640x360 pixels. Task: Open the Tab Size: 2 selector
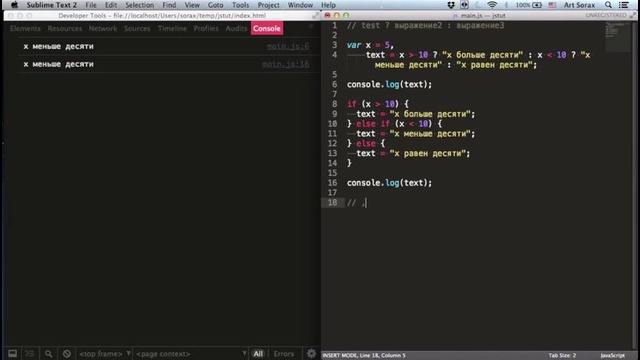pos(562,356)
